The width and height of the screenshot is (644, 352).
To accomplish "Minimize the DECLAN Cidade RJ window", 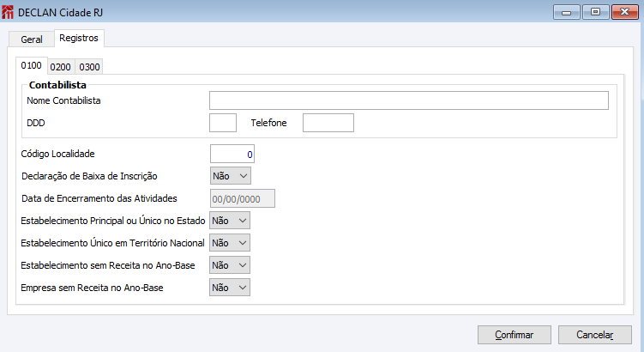I will (566, 12).
